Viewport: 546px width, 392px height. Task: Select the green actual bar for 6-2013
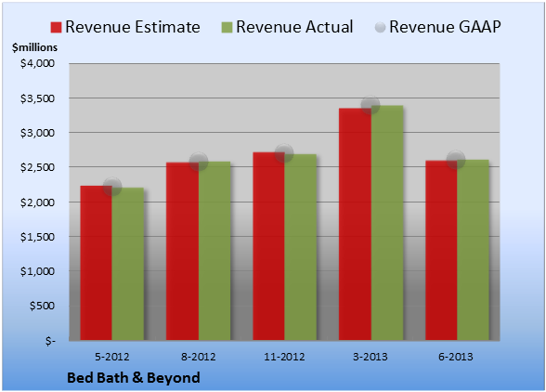[x=474, y=250]
